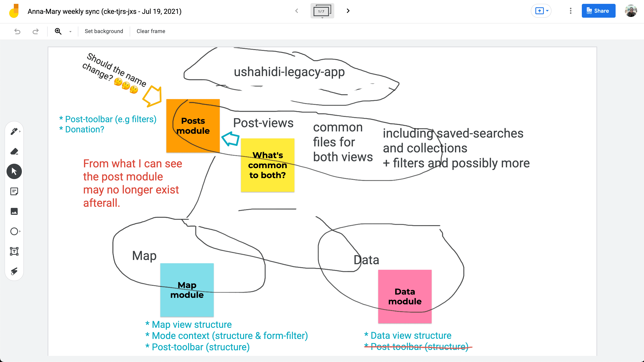Go to the next frame

click(x=348, y=11)
